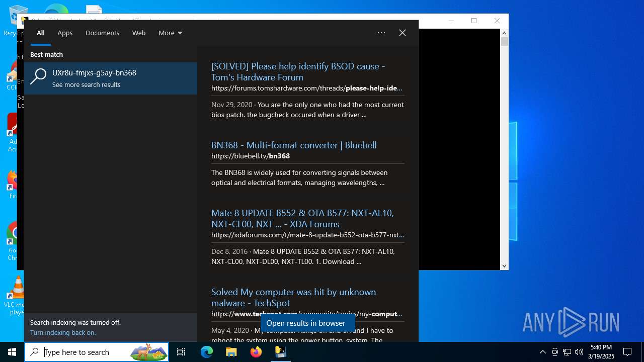Screen dimensions: 644x362
Task: Open the Windows Start menu
Action: tap(12, 352)
